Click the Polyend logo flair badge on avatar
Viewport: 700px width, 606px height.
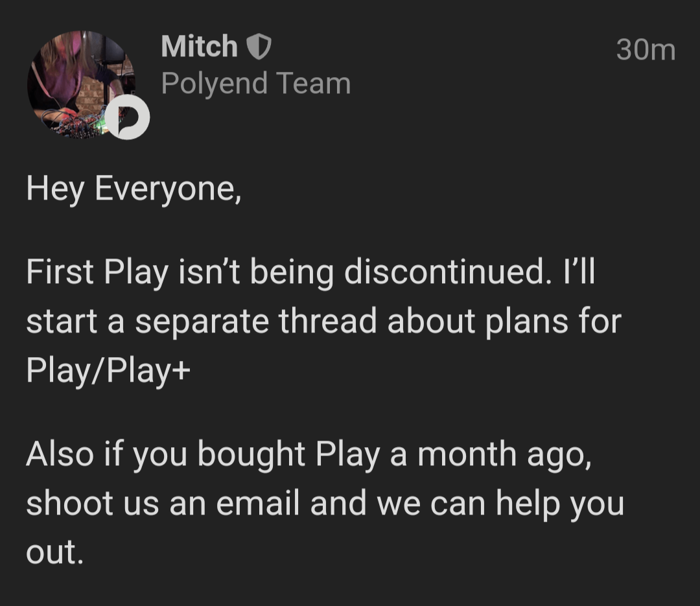coord(128,117)
